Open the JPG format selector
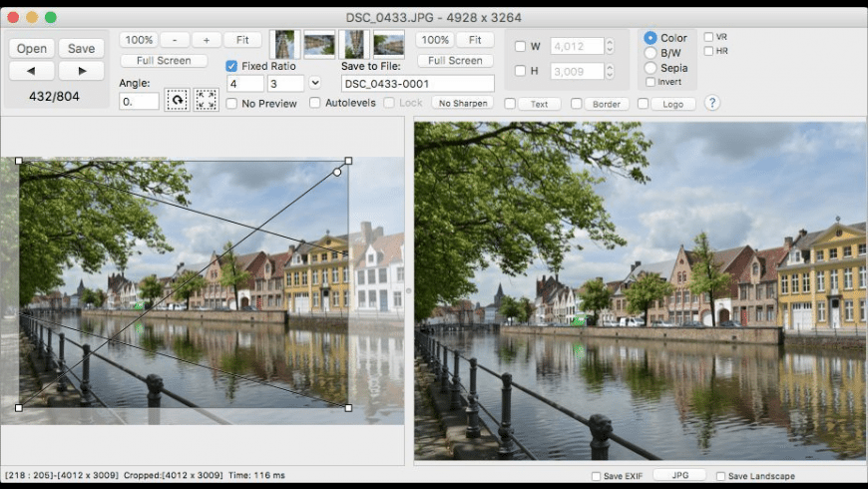This screenshot has height=489, width=868. click(x=678, y=475)
